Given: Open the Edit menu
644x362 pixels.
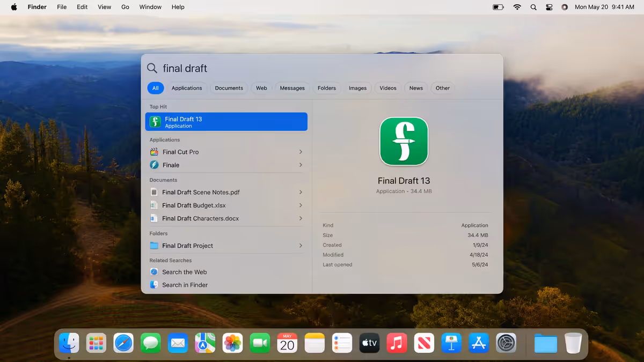Looking at the screenshot, I should 82,7.
